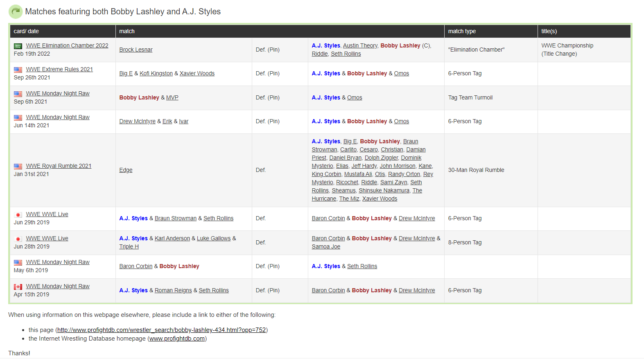This screenshot has width=644, height=359.
Task: Click Randy Orton in the Royal Rumble list
Action: pyautogui.click(x=404, y=174)
